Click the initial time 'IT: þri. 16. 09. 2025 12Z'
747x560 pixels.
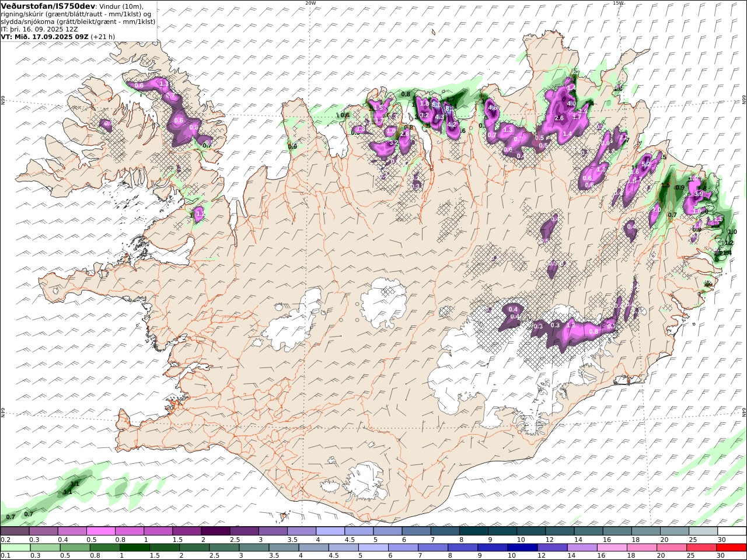(x=40, y=29)
